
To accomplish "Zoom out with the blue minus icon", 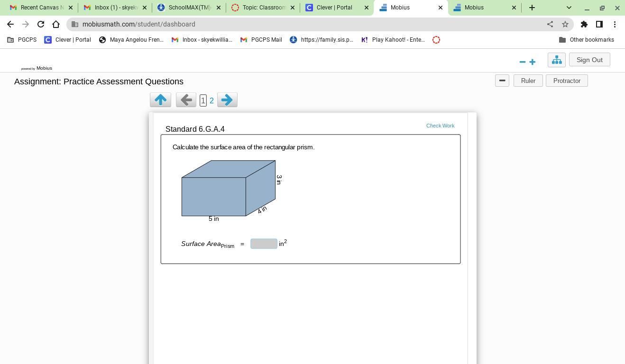I will 523,62.
